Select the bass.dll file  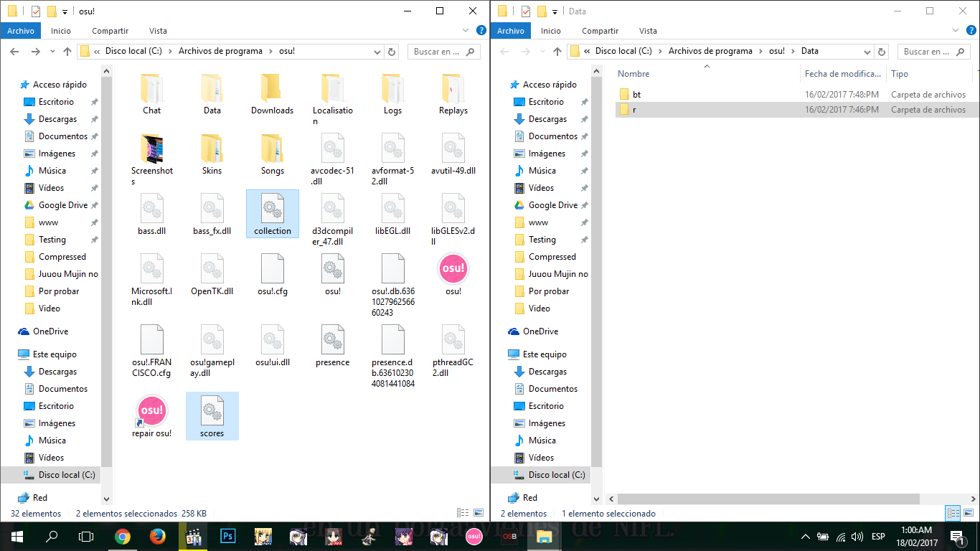pyautogui.click(x=152, y=215)
